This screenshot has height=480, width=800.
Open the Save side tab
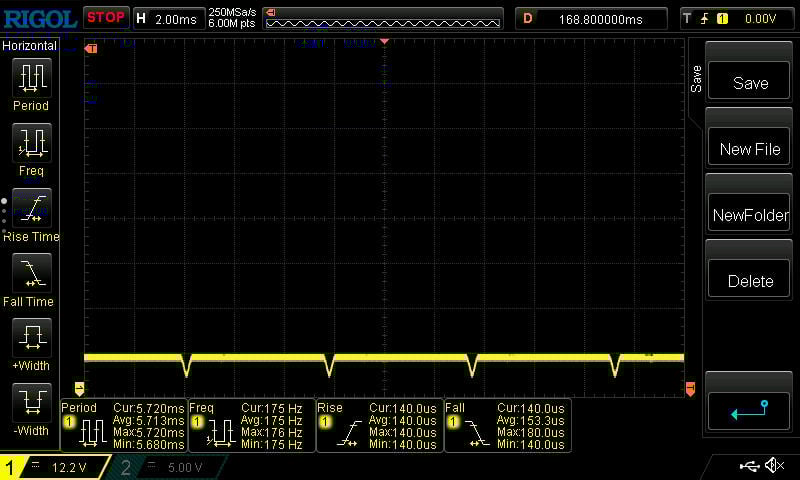click(x=696, y=79)
